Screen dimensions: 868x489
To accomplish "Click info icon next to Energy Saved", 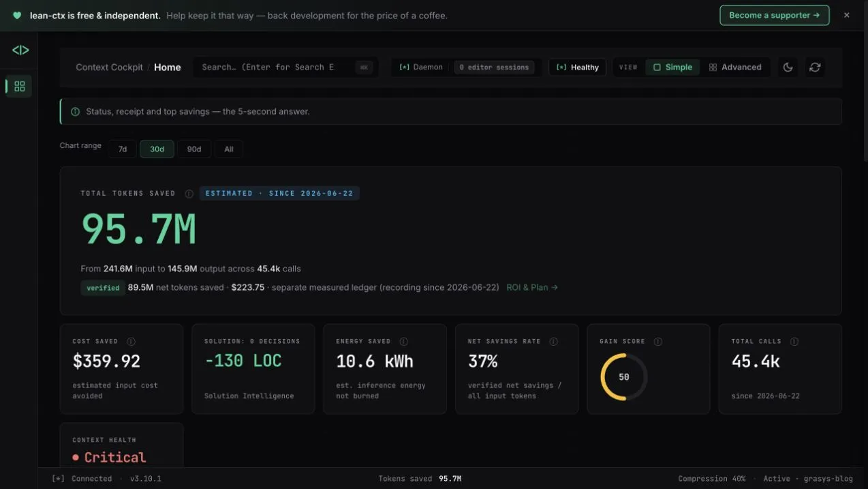I will click(x=403, y=341).
